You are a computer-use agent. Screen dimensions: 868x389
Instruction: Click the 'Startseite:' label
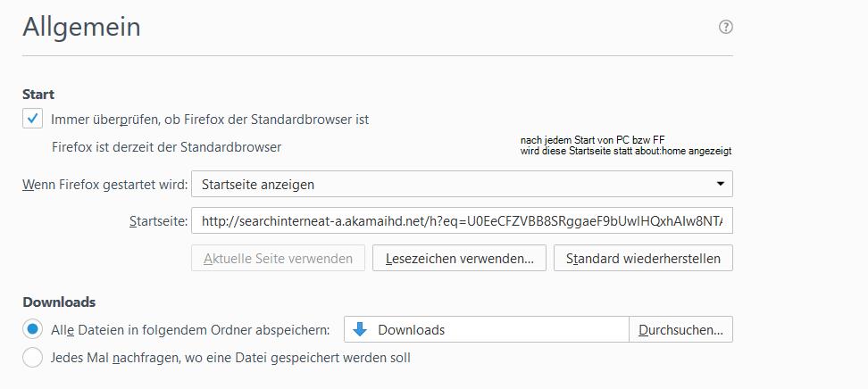click(x=158, y=220)
